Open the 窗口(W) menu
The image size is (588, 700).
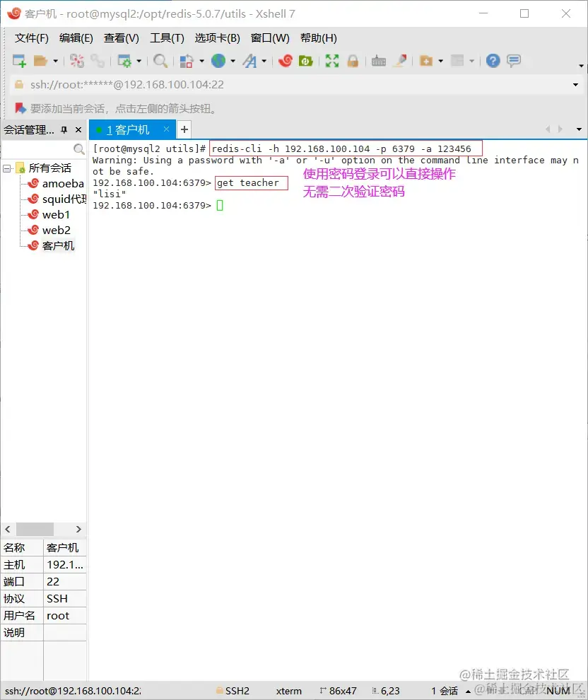(270, 38)
